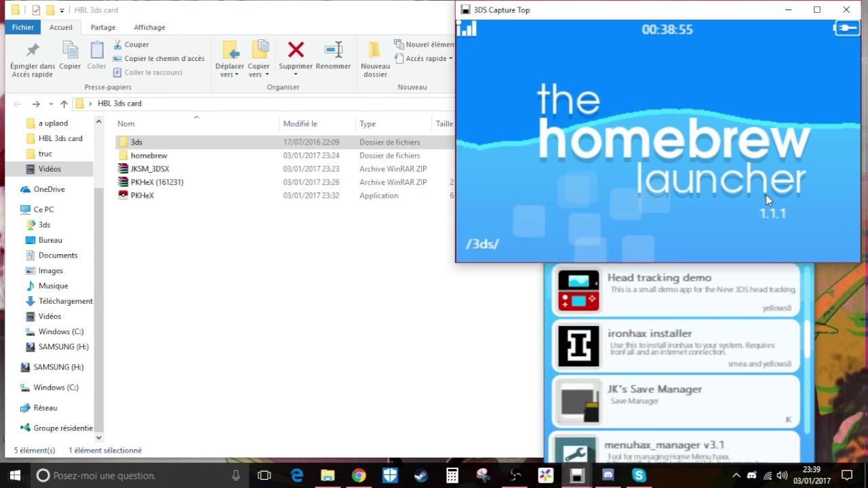The width and height of the screenshot is (868, 488).
Task: Open Documents under Ce PC
Action: click(x=58, y=256)
